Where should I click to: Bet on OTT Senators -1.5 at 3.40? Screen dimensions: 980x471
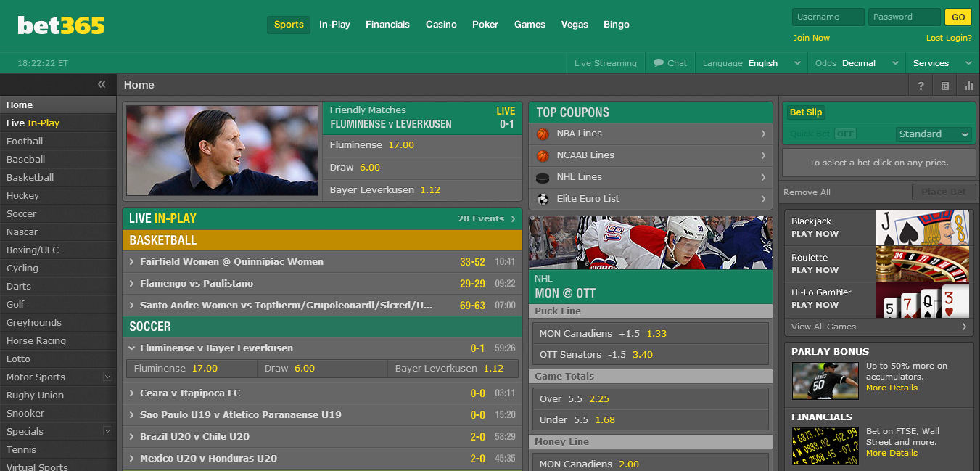(651, 355)
